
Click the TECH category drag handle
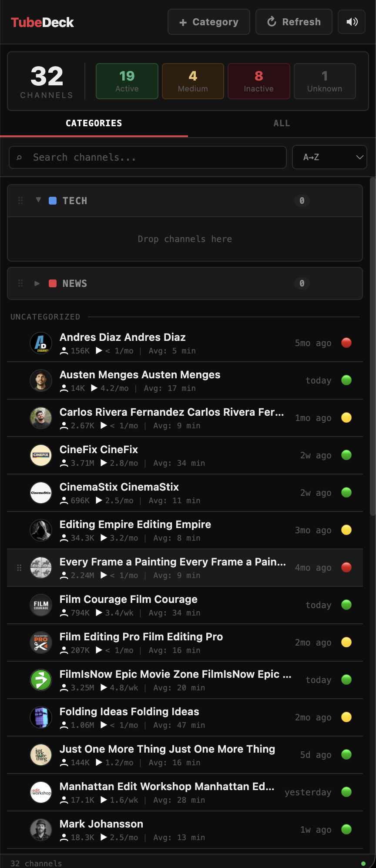[20, 201]
